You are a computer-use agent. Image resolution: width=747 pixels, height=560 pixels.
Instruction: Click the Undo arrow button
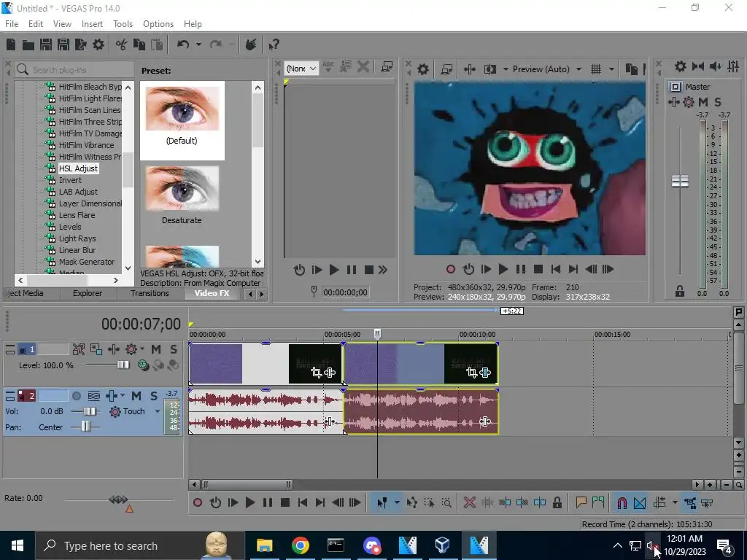[x=183, y=44]
